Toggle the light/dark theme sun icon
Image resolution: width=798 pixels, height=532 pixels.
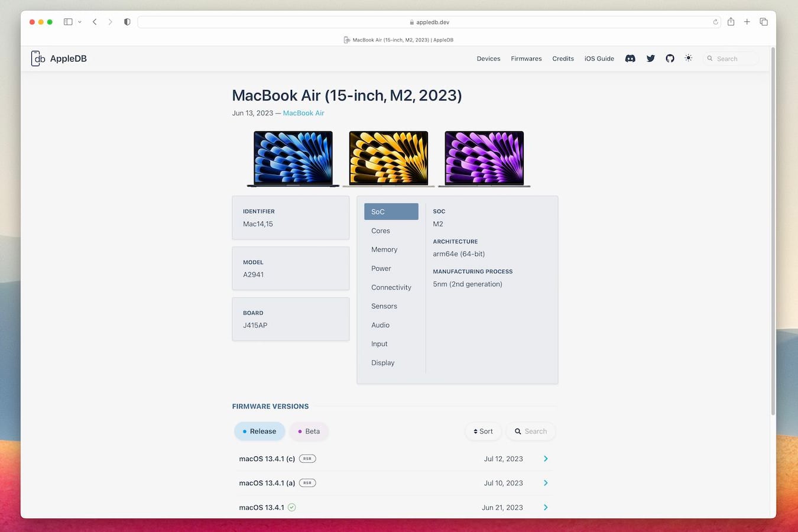pos(688,58)
